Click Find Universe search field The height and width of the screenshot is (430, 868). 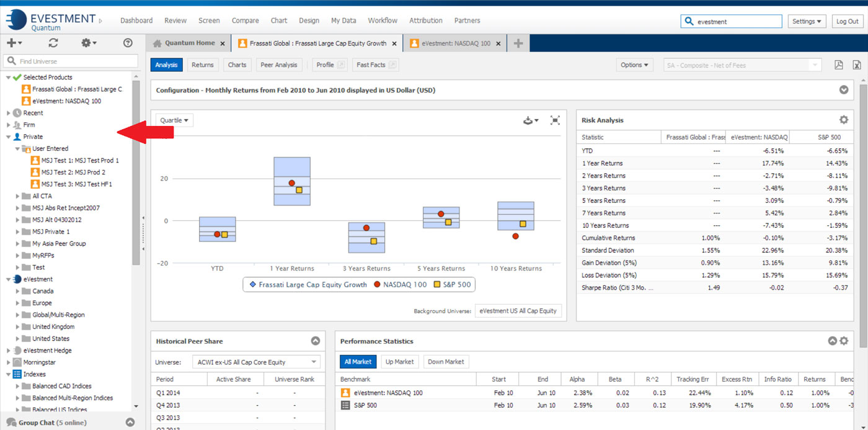(71, 61)
